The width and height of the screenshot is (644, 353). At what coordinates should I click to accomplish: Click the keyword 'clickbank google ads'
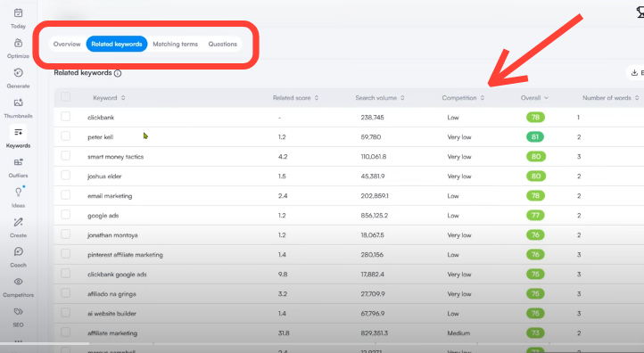117,275
